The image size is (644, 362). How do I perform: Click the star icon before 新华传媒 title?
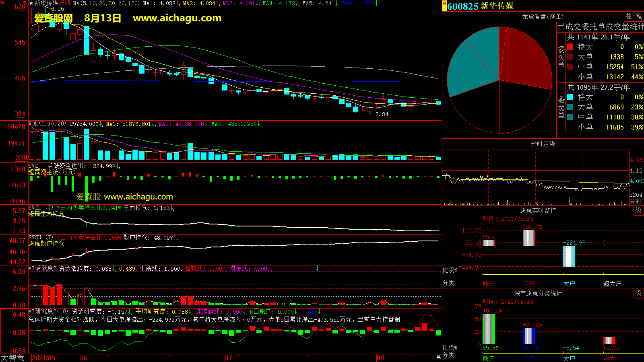pyautogui.click(x=31, y=3)
